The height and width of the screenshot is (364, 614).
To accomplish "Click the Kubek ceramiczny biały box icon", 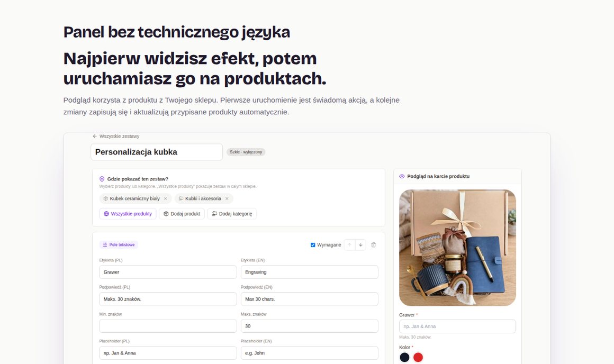I will [105, 198].
